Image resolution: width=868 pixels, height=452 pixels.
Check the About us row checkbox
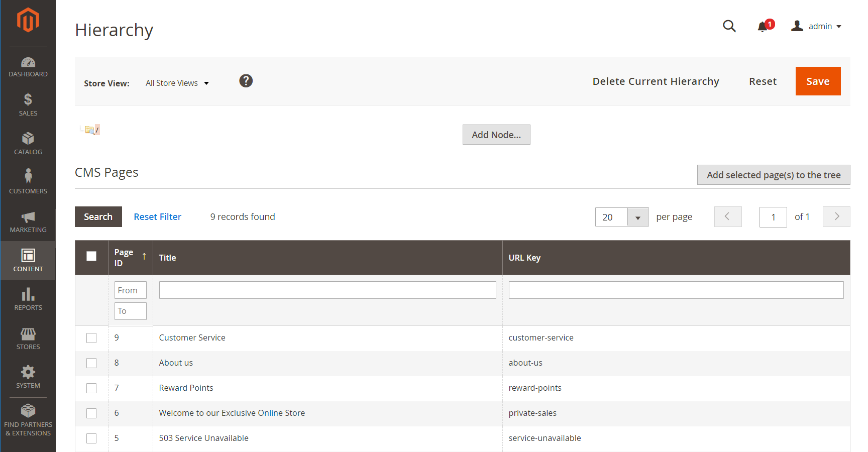pyautogui.click(x=91, y=363)
